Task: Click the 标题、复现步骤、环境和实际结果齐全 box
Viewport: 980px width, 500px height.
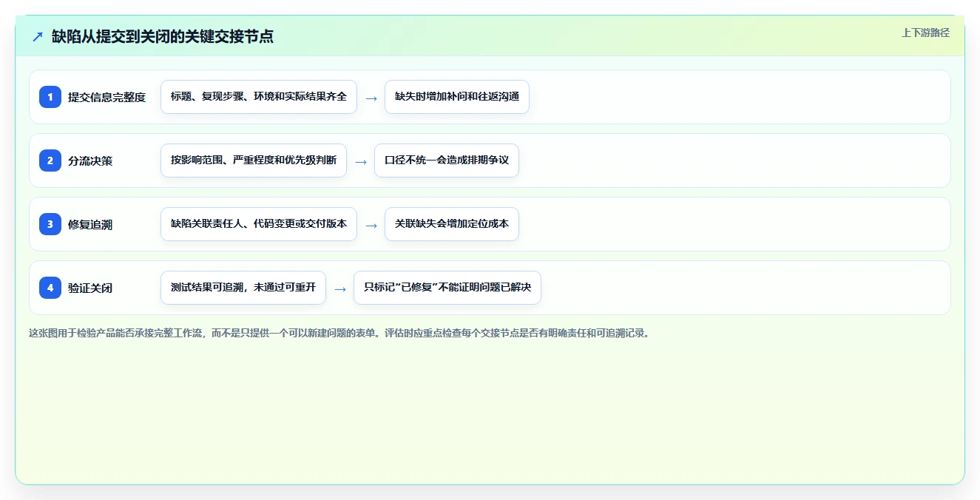Action: tap(259, 97)
